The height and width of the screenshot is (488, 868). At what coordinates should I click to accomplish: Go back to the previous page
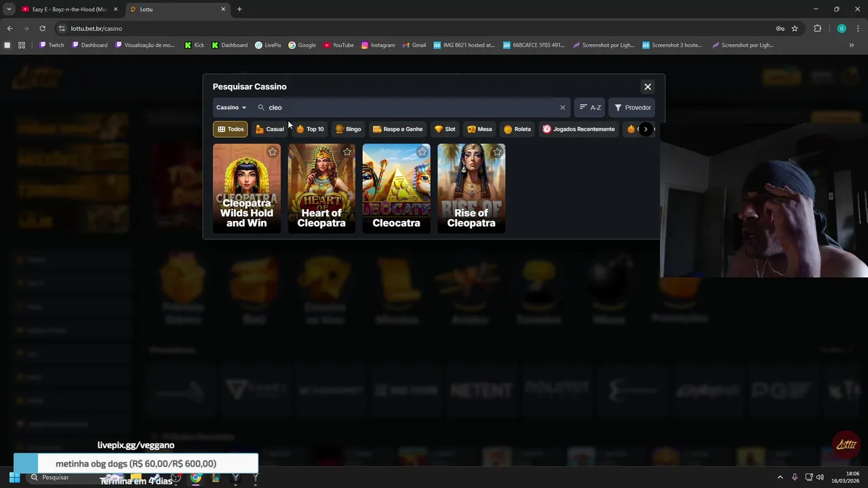pos(9,28)
